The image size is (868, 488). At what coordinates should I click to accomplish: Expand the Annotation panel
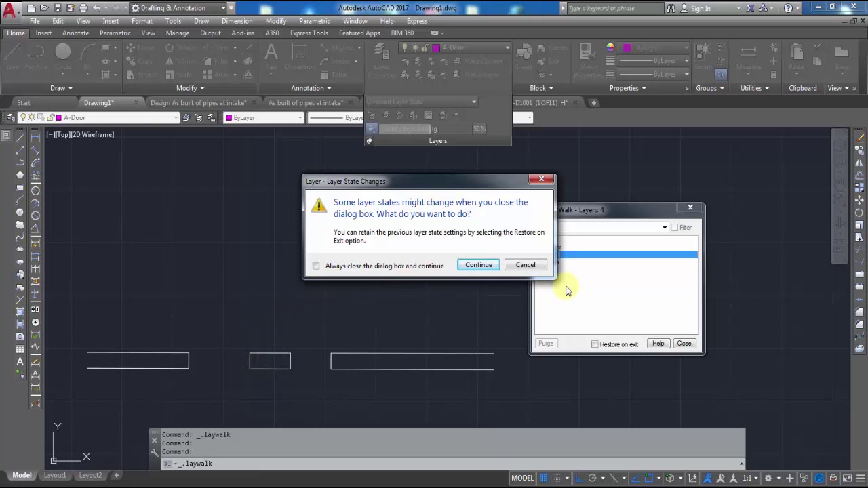311,88
